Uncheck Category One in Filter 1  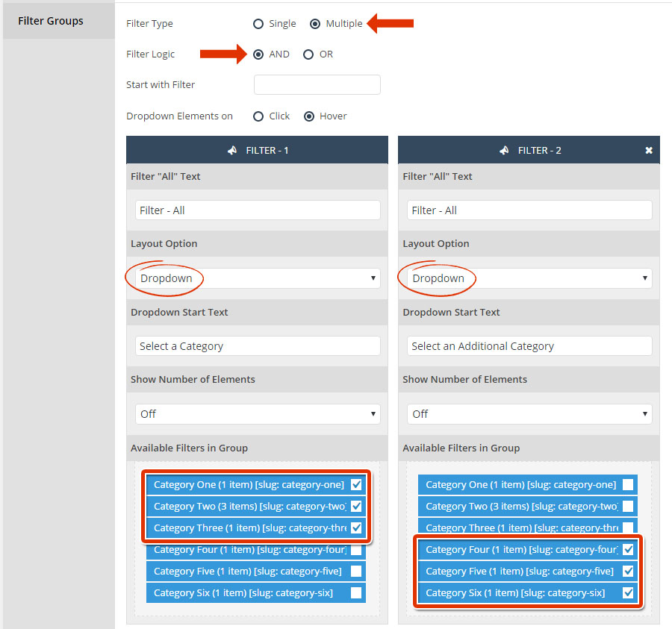pyautogui.click(x=356, y=485)
